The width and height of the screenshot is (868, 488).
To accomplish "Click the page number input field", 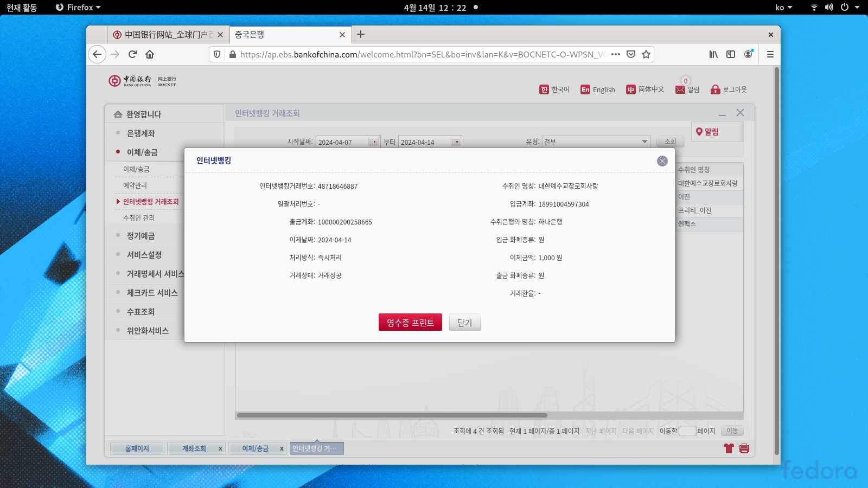I will [687, 431].
